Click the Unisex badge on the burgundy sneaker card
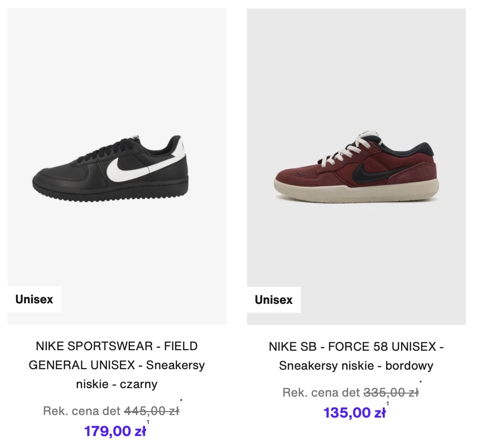 tap(274, 300)
